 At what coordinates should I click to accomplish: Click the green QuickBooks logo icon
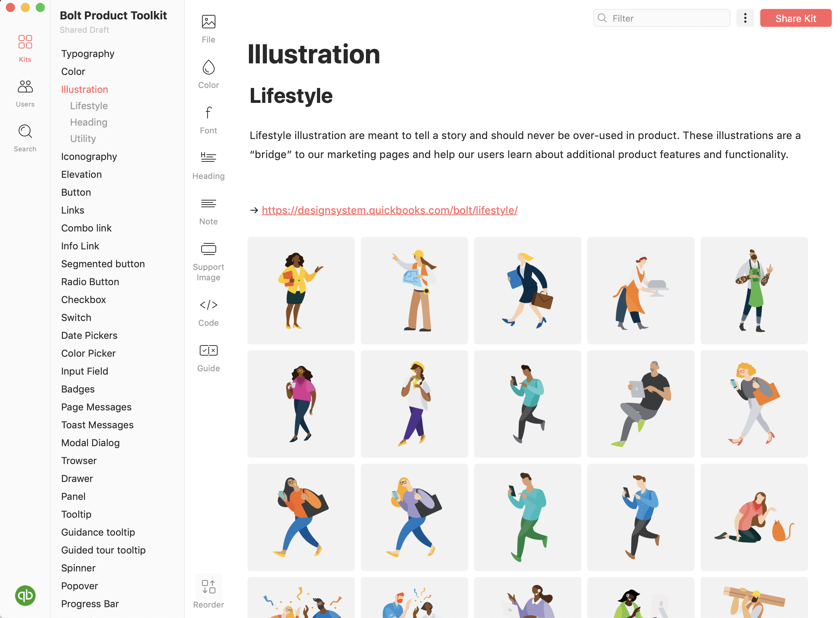pos(25,595)
